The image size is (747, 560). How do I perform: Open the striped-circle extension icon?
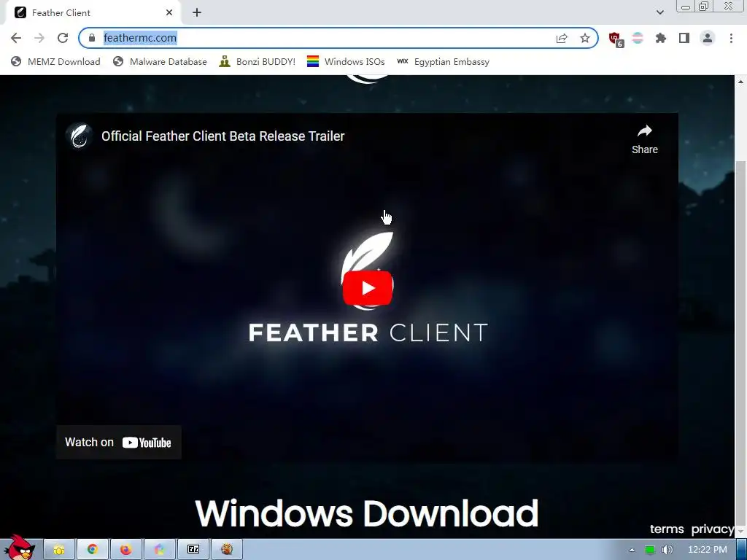[x=638, y=38]
